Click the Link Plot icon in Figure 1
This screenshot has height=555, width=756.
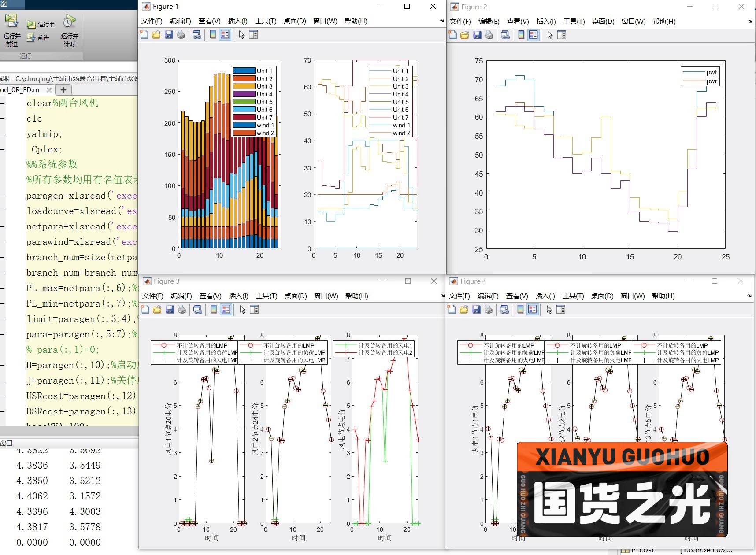coord(197,34)
